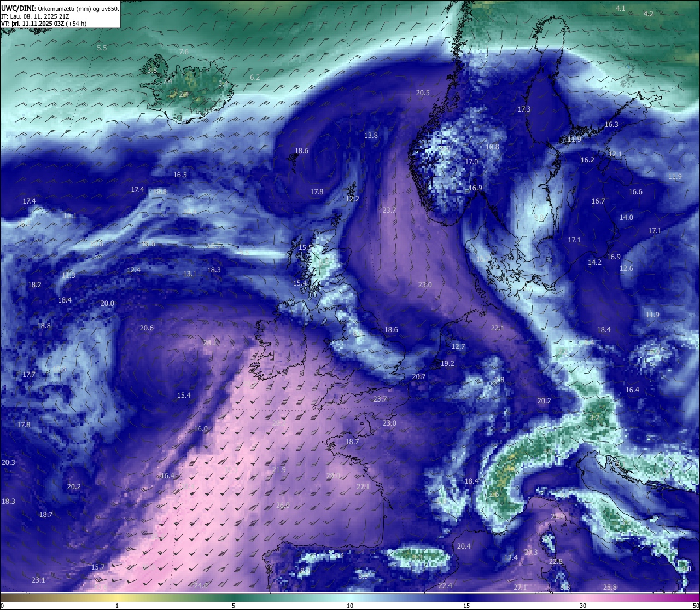Select the 18.2 value label
This screenshot has height=610, width=700.
tap(34, 284)
